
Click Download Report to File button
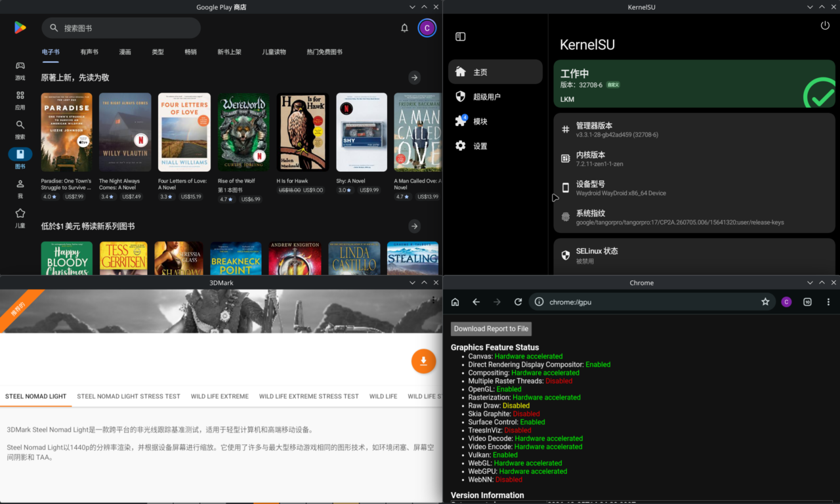[x=491, y=329]
